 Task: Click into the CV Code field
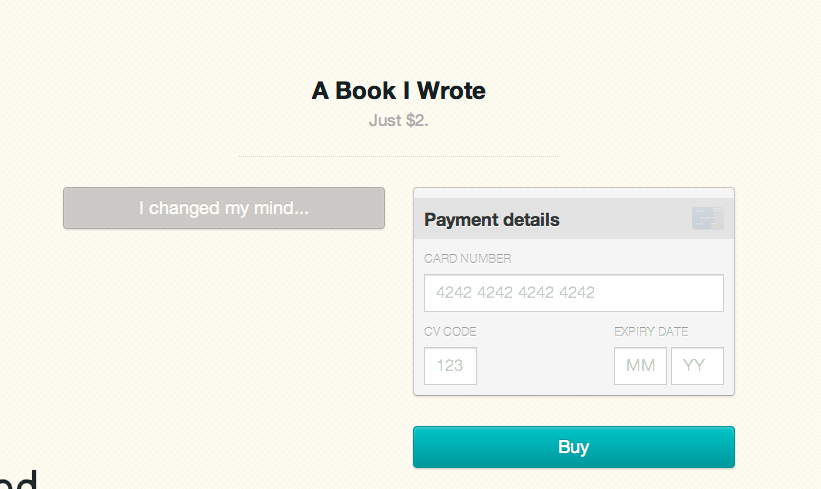pos(450,366)
